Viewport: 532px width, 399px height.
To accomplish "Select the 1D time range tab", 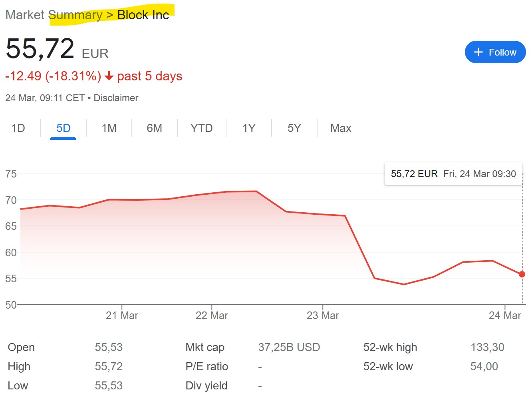I will 18,128.
